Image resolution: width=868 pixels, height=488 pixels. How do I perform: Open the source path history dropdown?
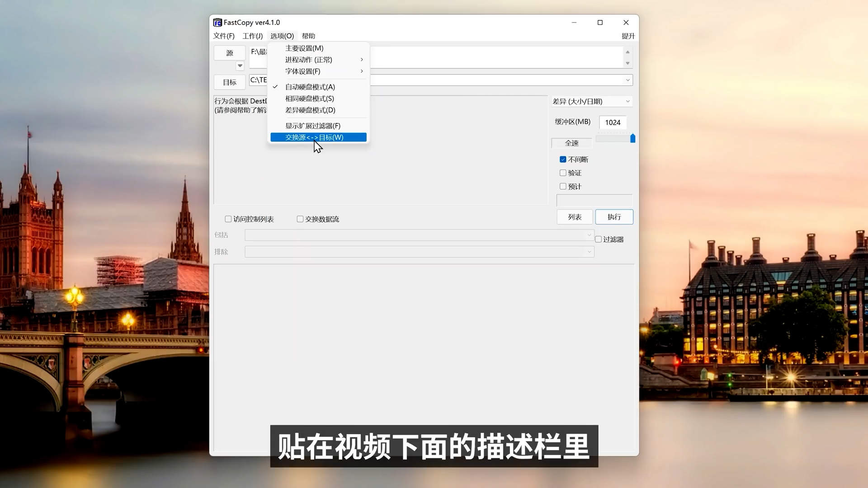240,66
